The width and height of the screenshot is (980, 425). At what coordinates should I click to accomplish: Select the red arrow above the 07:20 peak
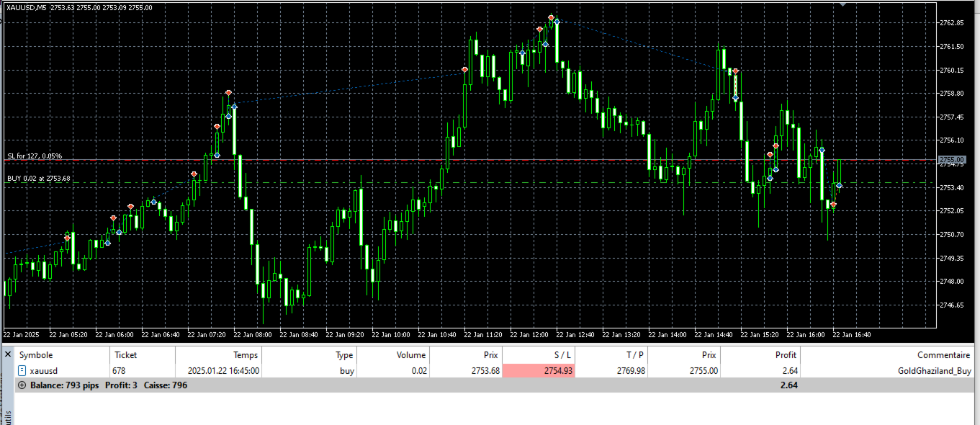click(228, 93)
